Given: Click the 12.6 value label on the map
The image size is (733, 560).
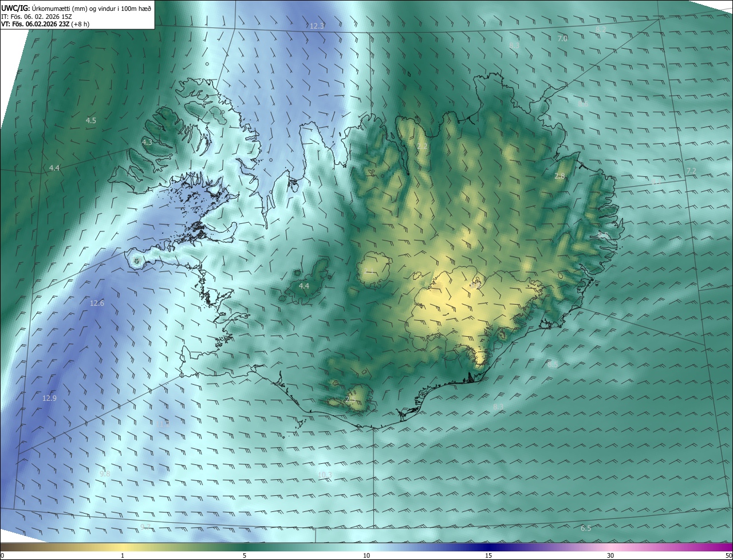Looking at the screenshot, I should pyautogui.click(x=97, y=303).
